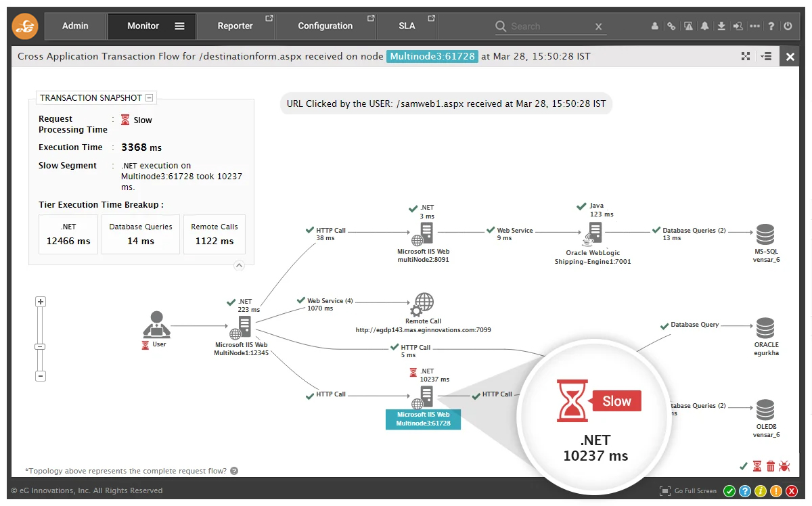Screen dimensions: 812x506
Task: Click the zoom slider handle
Action: [x=41, y=347]
